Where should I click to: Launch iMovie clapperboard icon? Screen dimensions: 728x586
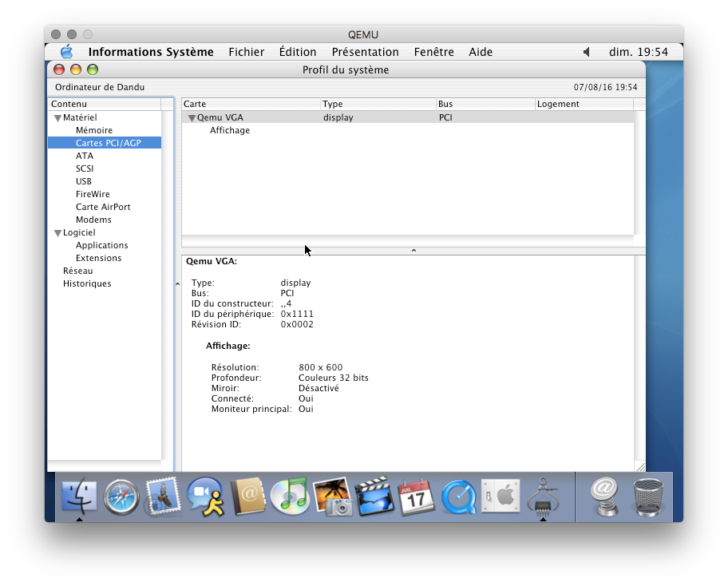coord(374,497)
